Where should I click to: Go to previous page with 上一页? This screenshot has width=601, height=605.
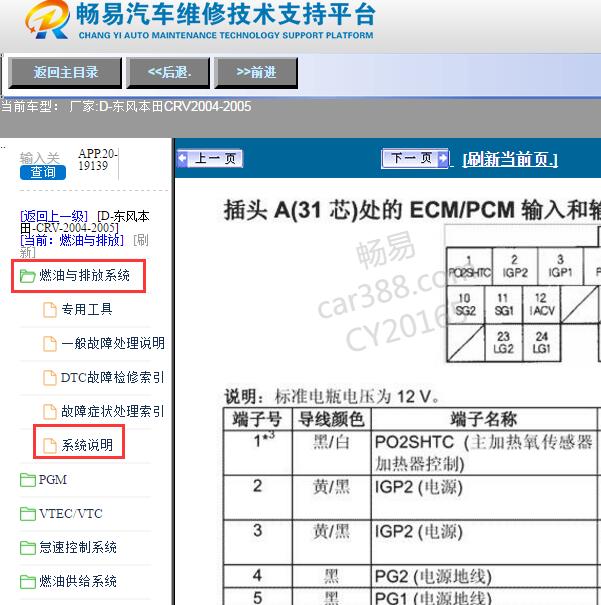click(x=210, y=159)
